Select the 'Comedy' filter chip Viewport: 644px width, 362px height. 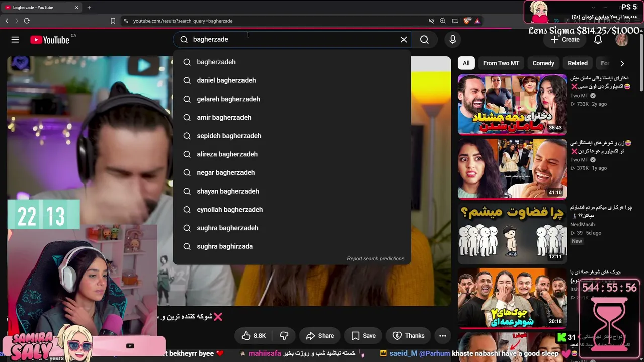click(x=543, y=63)
